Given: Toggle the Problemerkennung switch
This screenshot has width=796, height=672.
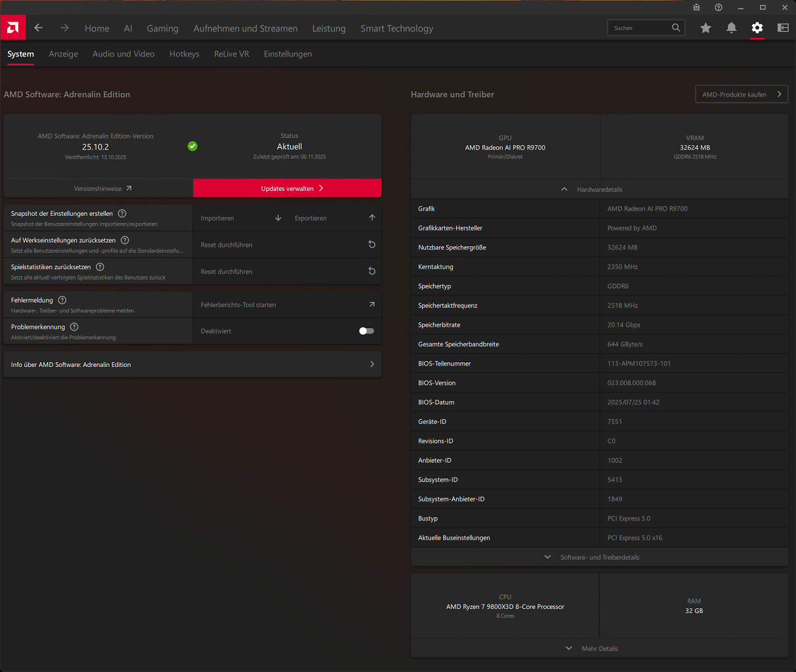Looking at the screenshot, I should click(x=366, y=331).
